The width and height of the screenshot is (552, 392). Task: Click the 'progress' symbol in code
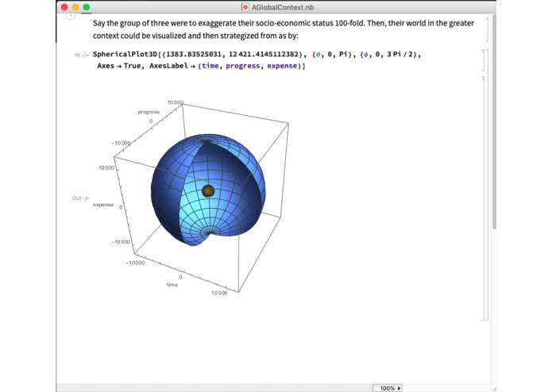pyautogui.click(x=243, y=66)
